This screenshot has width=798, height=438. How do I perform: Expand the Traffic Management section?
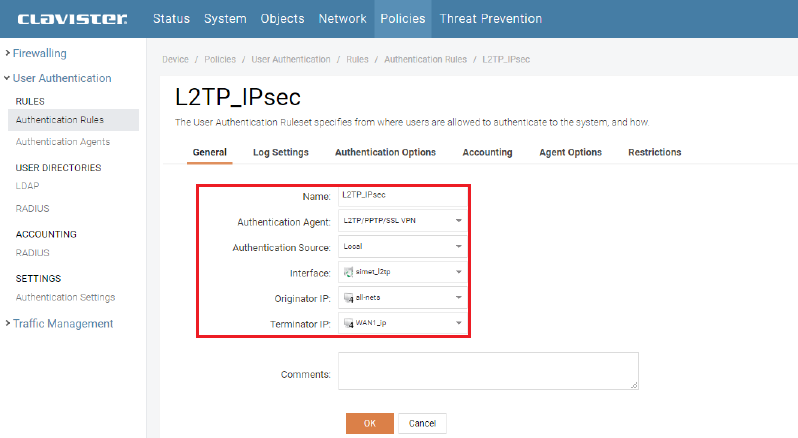(x=62, y=323)
